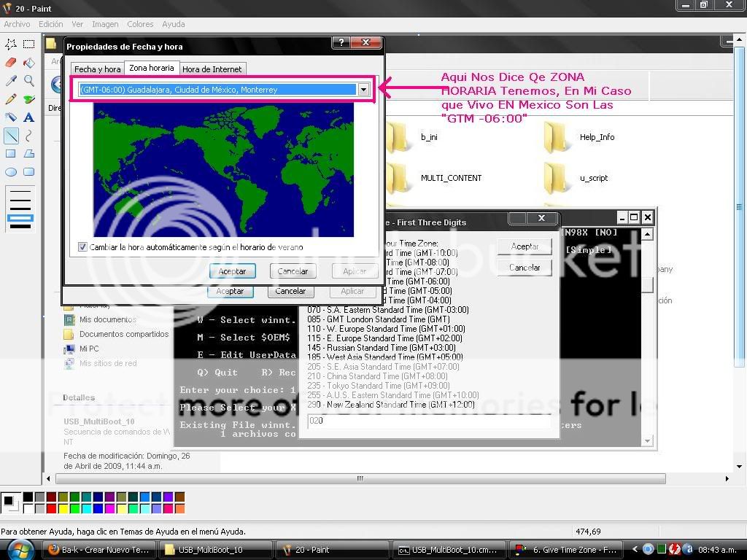Choose the thickest line width option
Image resolution: width=747 pixels, height=560 pixels.
pyautogui.click(x=20, y=227)
